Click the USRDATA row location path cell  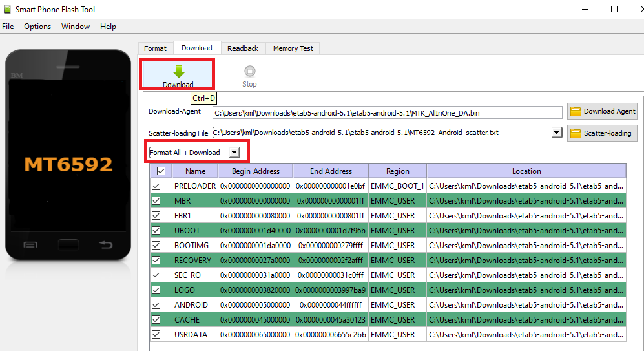tap(526, 335)
